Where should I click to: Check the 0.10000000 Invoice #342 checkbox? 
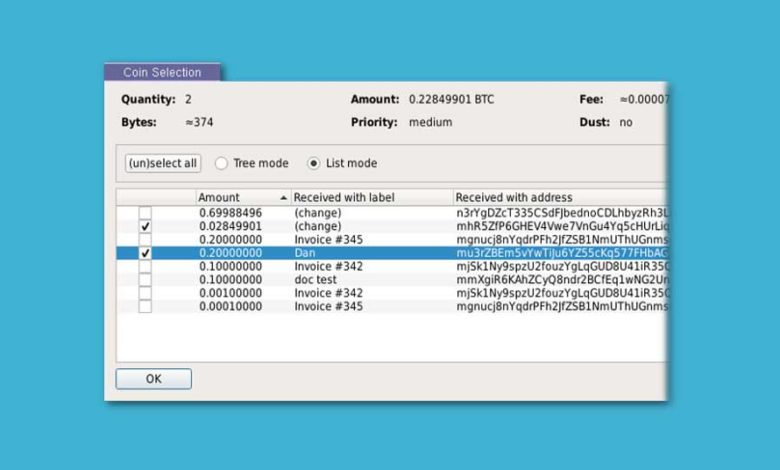pyautogui.click(x=145, y=267)
